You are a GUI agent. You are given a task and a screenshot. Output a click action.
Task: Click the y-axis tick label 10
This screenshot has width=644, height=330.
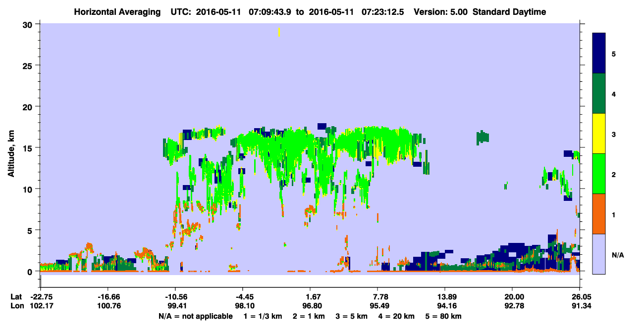[x=29, y=189]
